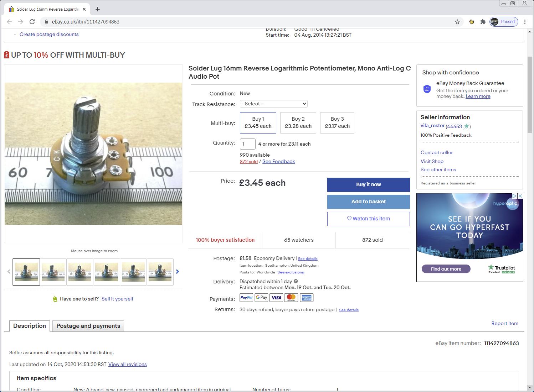Bookmark this page via the star icon
The image size is (534, 392).
[457, 22]
